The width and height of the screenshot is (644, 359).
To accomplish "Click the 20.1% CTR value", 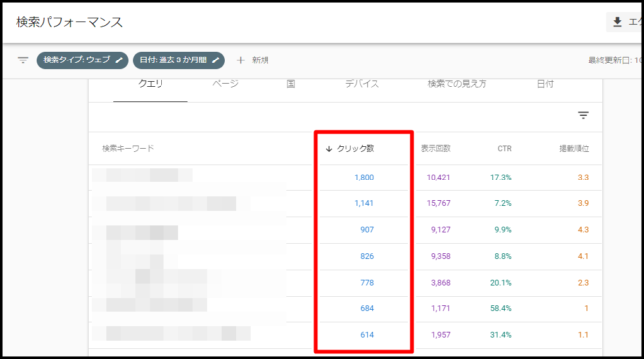I will click(501, 283).
